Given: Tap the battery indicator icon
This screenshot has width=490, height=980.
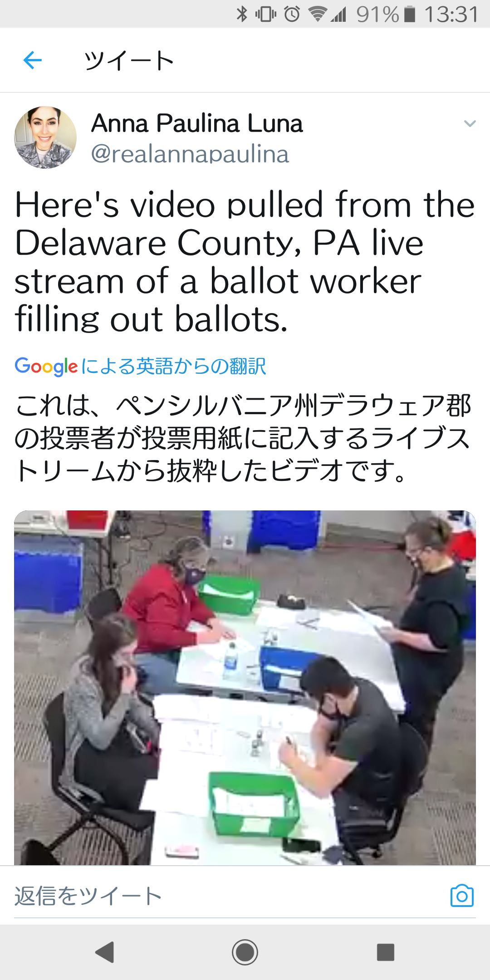Looking at the screenshot, I should (410, 14).
